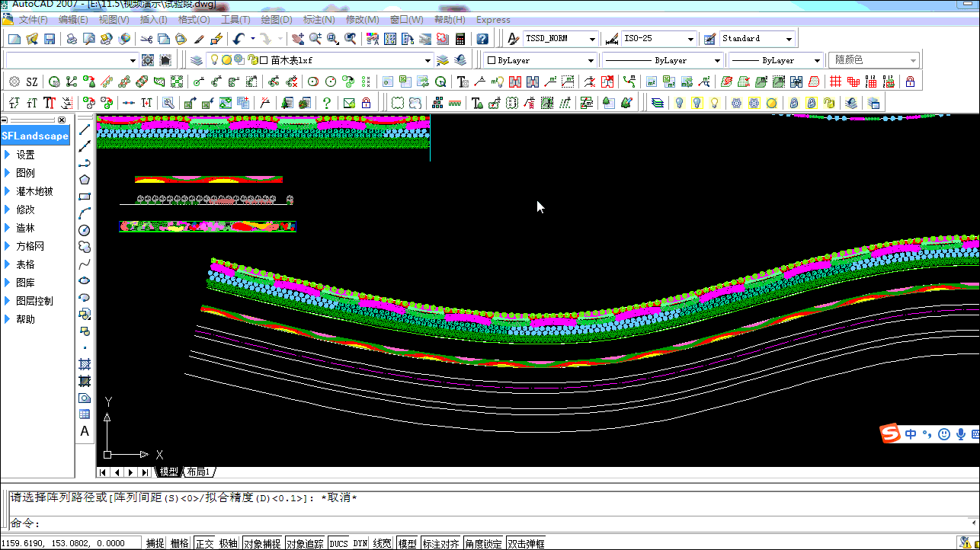Click the Undo arrow icon
980x550 pixels.
point(239,39)
